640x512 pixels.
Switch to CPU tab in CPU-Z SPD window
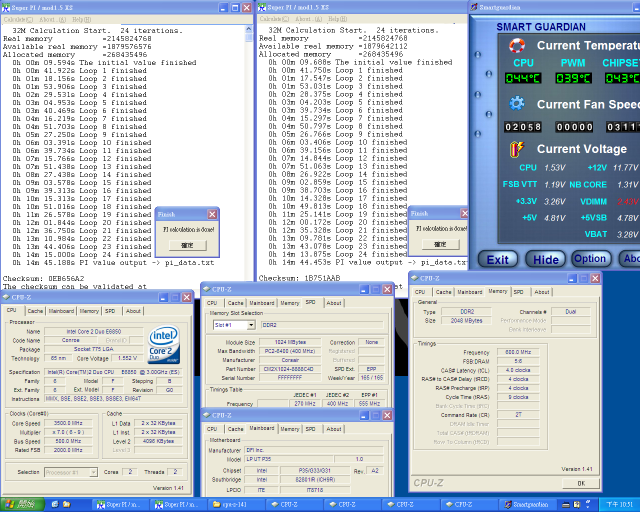pyautogui.click(x=212, y=303)
